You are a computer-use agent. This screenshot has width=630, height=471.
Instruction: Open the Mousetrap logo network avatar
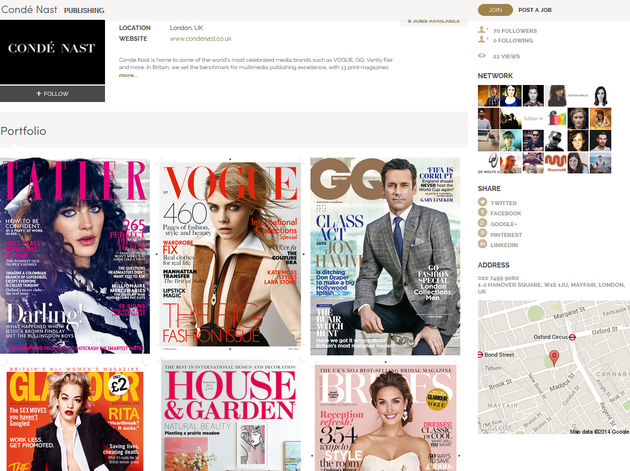[x=555, y=162]
